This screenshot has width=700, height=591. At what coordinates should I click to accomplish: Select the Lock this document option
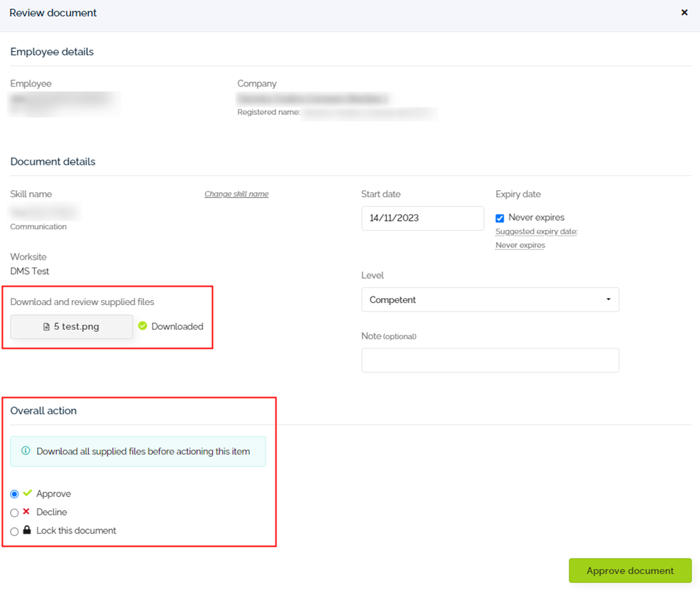tap(14, 530)
